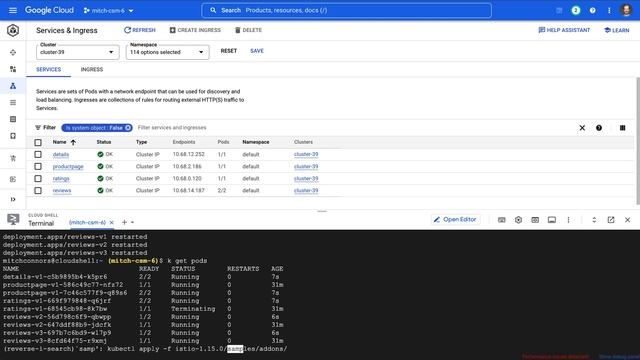The height and width of the screenshot is (360, 640).
Task: Open filter help question icon
Action: [599, 128]
